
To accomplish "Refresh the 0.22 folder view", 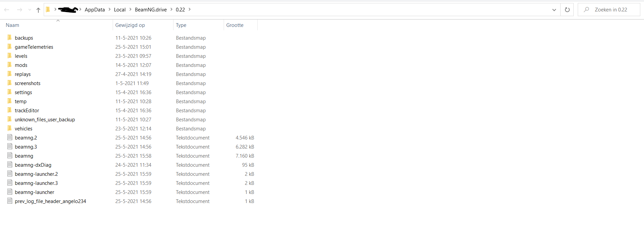I will tap(567, 10).
